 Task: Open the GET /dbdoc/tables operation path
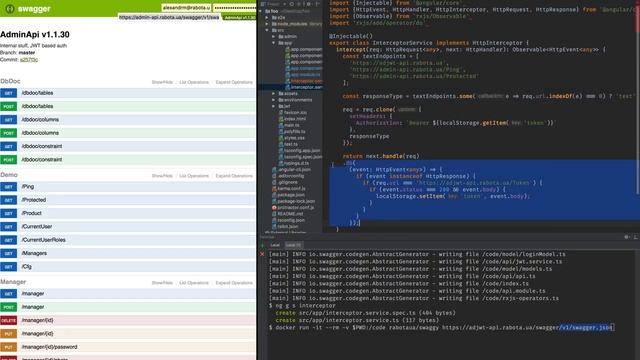pos(38,93)
